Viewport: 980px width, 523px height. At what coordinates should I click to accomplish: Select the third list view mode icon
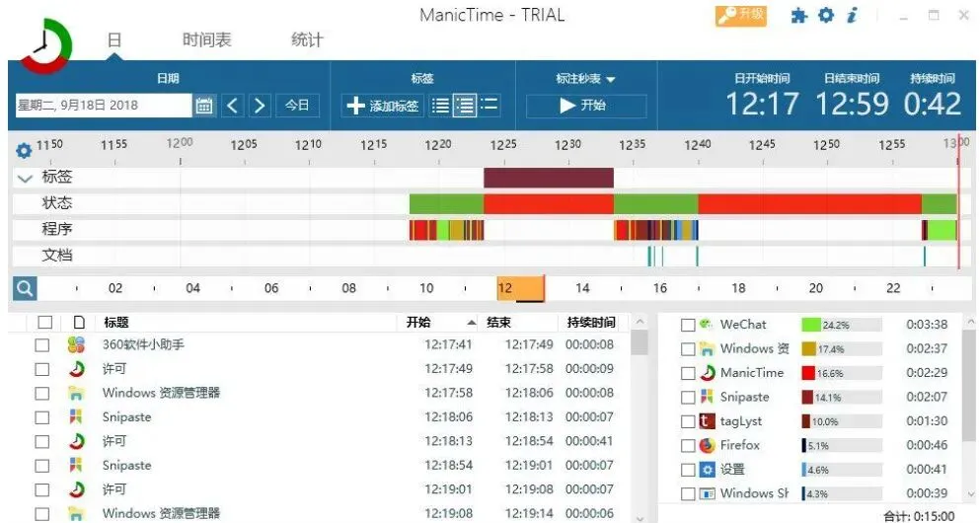[x=490, y=105]
